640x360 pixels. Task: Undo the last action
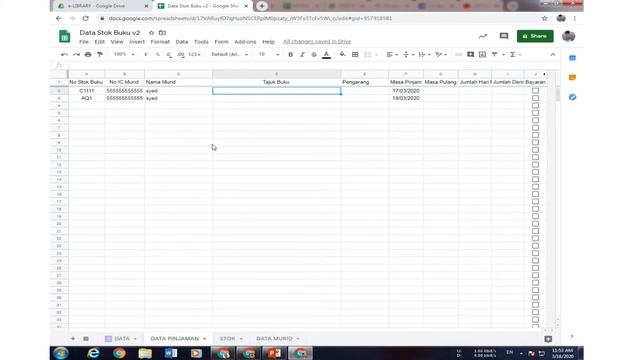pyautogui.click(x=64, y=54)
